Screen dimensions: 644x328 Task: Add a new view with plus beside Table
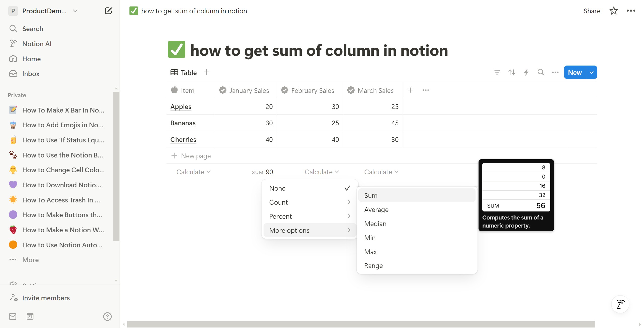point(206,72)
